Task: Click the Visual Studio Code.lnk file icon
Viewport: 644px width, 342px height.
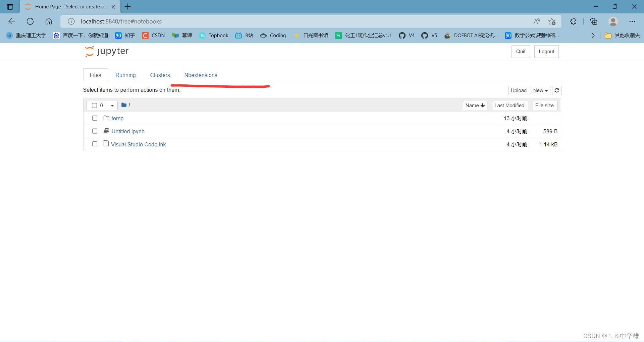Action: pos(106,144)
